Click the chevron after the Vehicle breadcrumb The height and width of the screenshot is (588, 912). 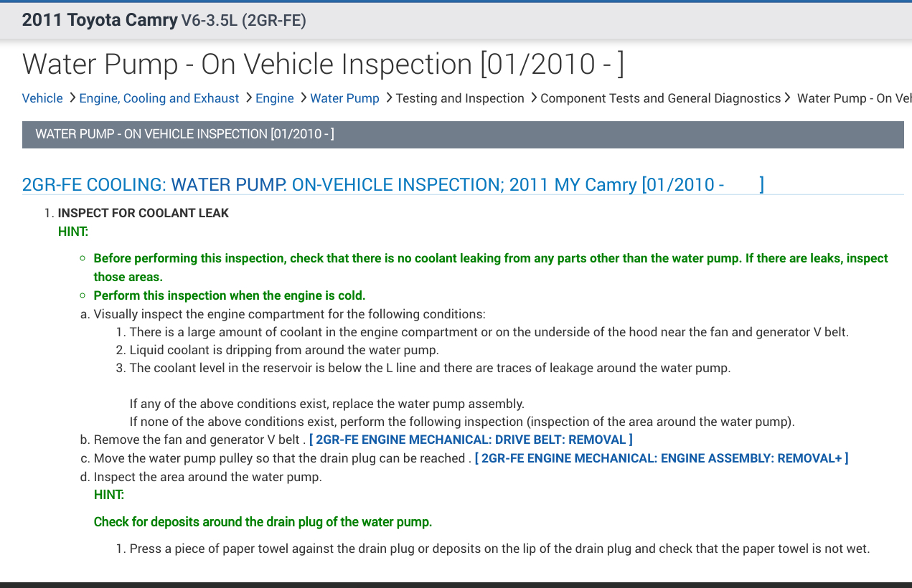(72, 98)
